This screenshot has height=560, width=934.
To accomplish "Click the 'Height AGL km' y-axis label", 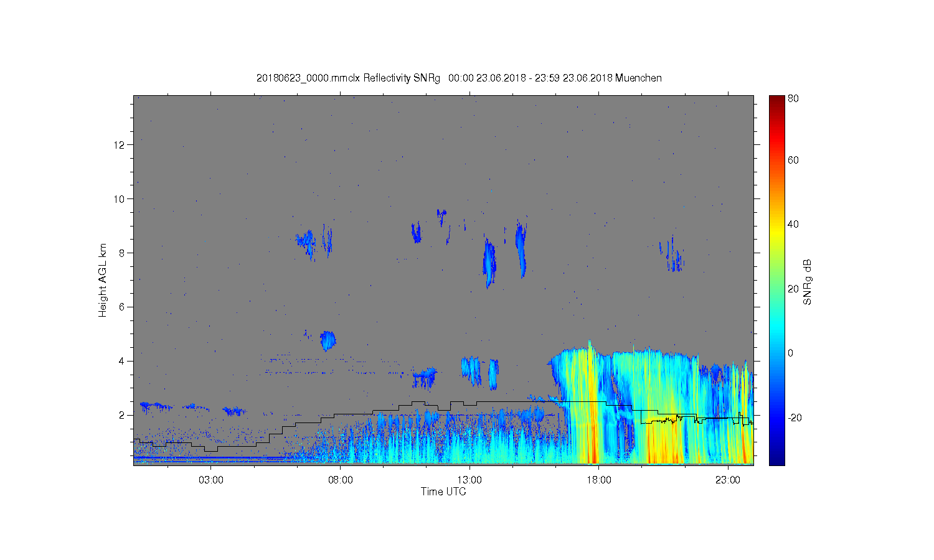I will pos(103,280).
